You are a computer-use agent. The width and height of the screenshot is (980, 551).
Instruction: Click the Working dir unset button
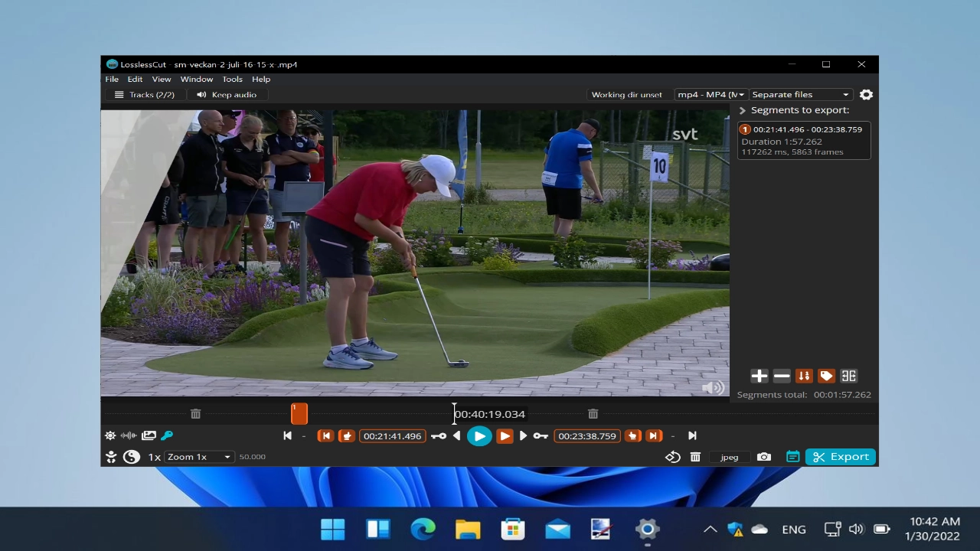point(626,95)
